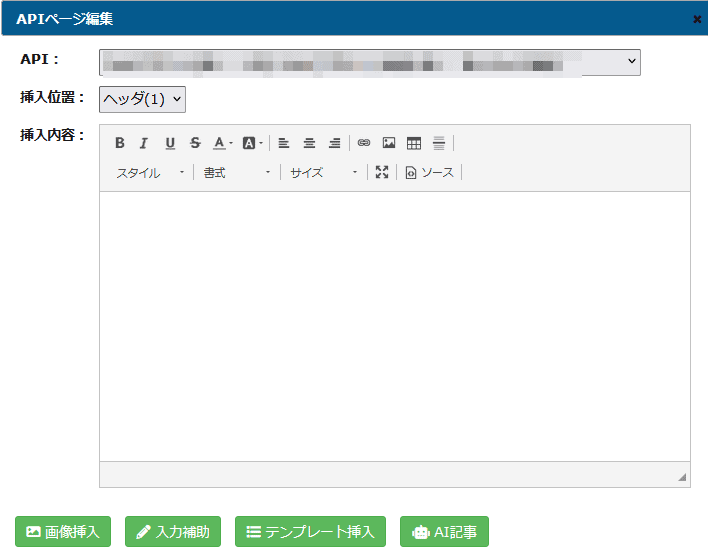Open the background color picker
Image resolution: width=708 pixels, height=553 pixels.
click(252, 143)
